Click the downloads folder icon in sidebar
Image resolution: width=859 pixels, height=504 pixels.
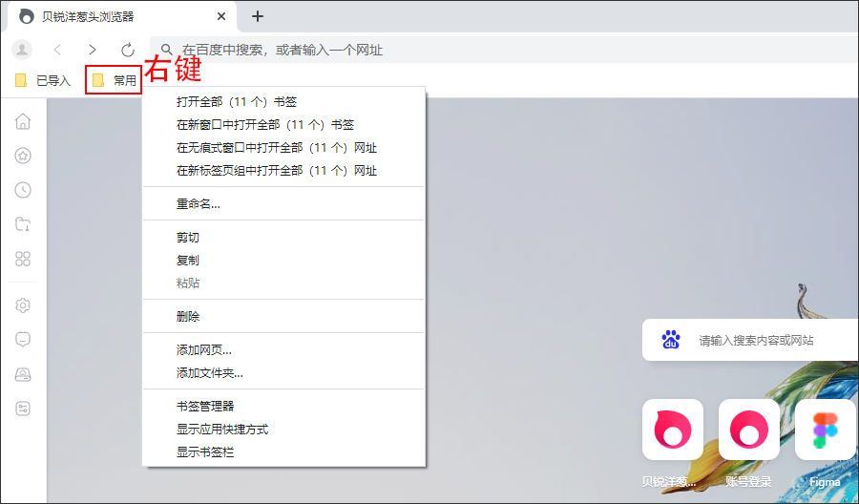pos(23,224)
